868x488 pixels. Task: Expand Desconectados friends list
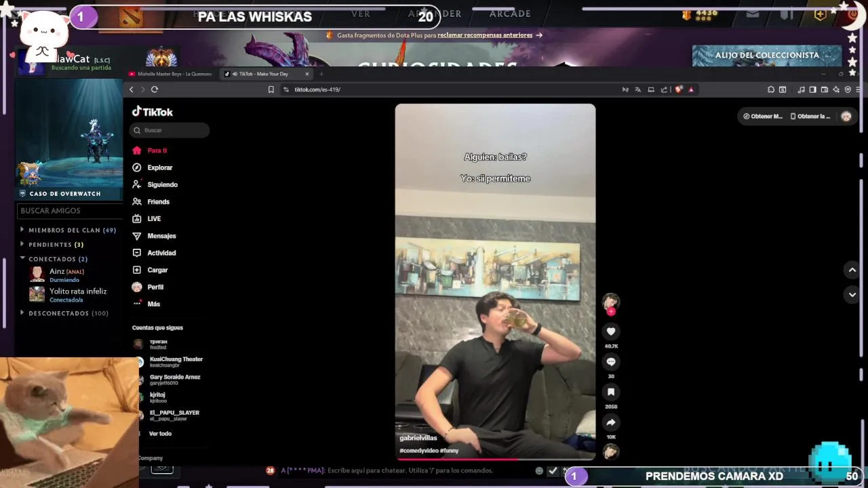65,313
